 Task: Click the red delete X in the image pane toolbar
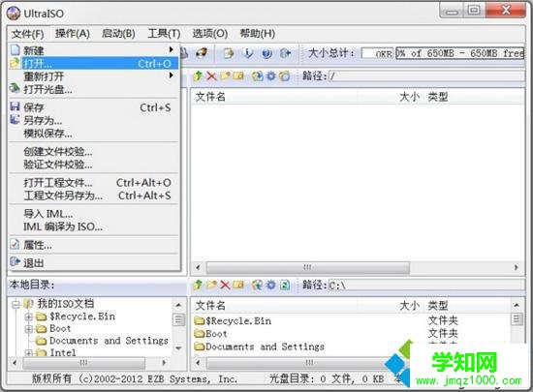pos(211,75)
